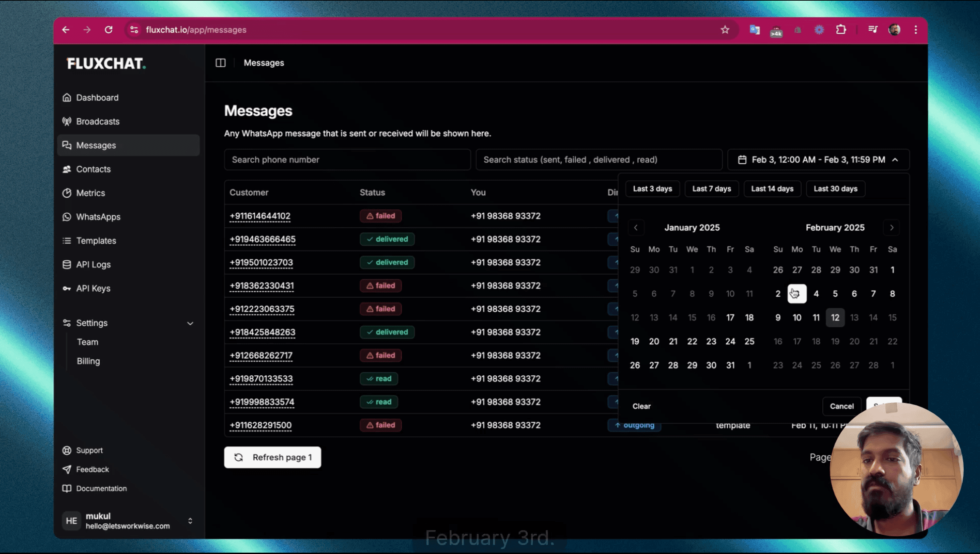Pick February 10 in the calendar
980x554 pixels.
(x=797, y=318)
